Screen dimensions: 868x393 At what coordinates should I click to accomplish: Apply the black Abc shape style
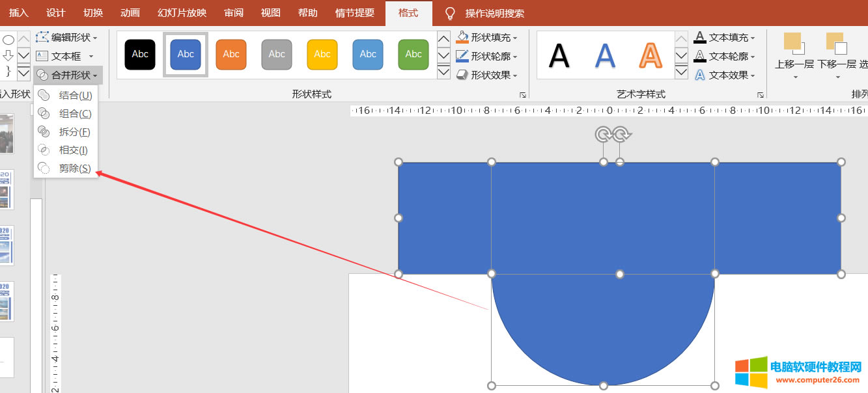click(x=140, y=55)
